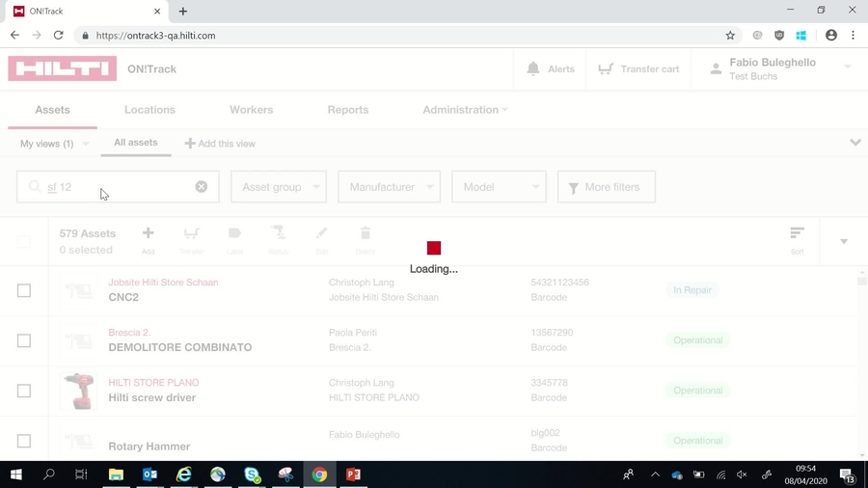The width and height of the screenshot is (868, 488).
Task: Check the CNC2 asset checkbox
Action: [x=24, y=290]
